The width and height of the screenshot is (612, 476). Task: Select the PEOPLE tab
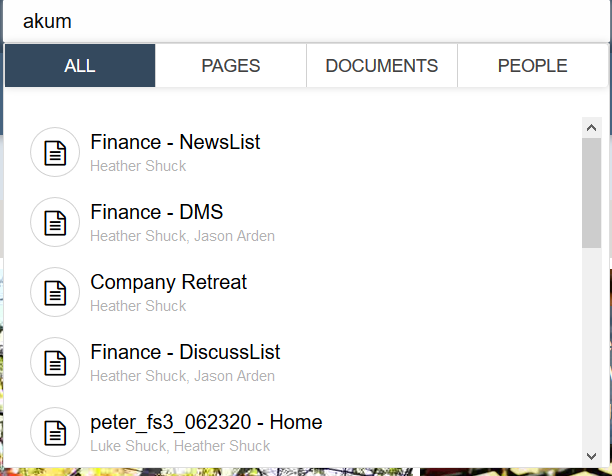[533, 66]
